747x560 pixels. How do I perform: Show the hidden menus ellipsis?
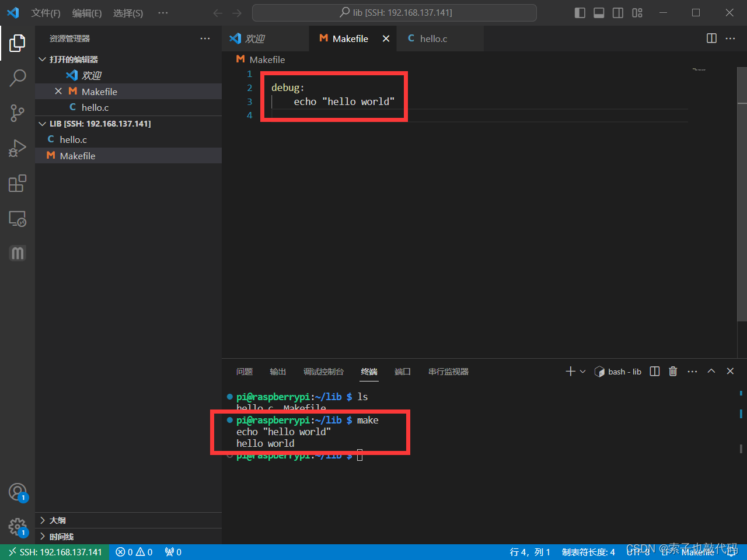(163, 13)
